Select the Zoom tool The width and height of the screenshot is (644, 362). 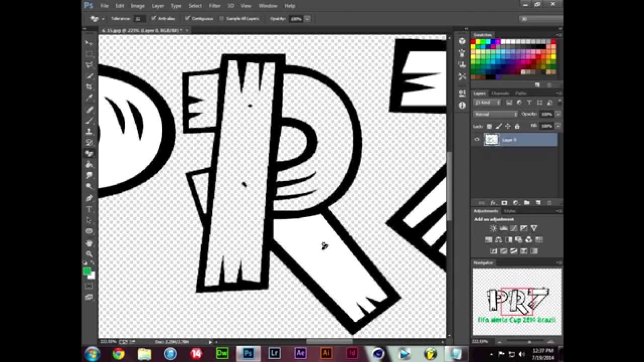pyautogui.click(x=89, y=254)
